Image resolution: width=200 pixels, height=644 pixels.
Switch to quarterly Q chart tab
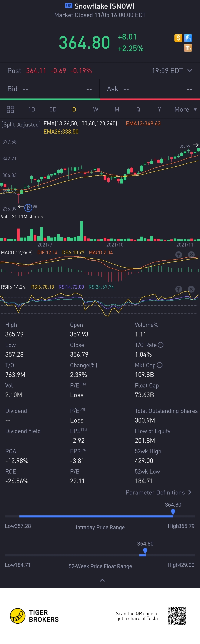tap(138, 109)
